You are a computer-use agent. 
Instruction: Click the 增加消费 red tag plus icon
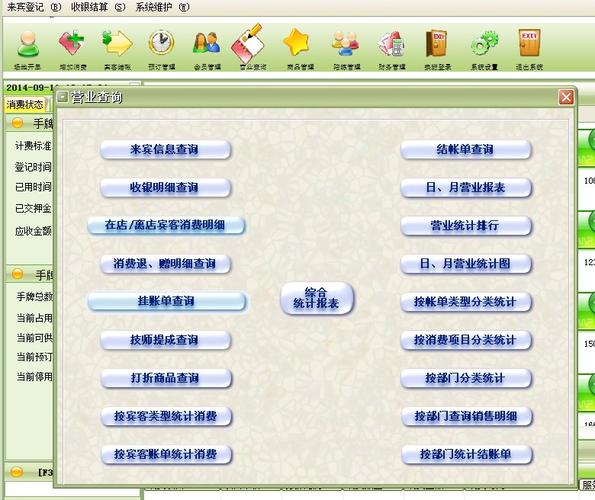click(72, 43)
